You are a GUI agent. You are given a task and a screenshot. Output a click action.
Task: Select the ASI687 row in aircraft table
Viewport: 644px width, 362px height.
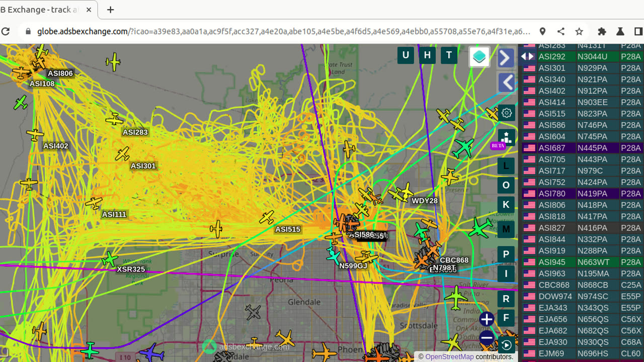[x=583, y=148]
